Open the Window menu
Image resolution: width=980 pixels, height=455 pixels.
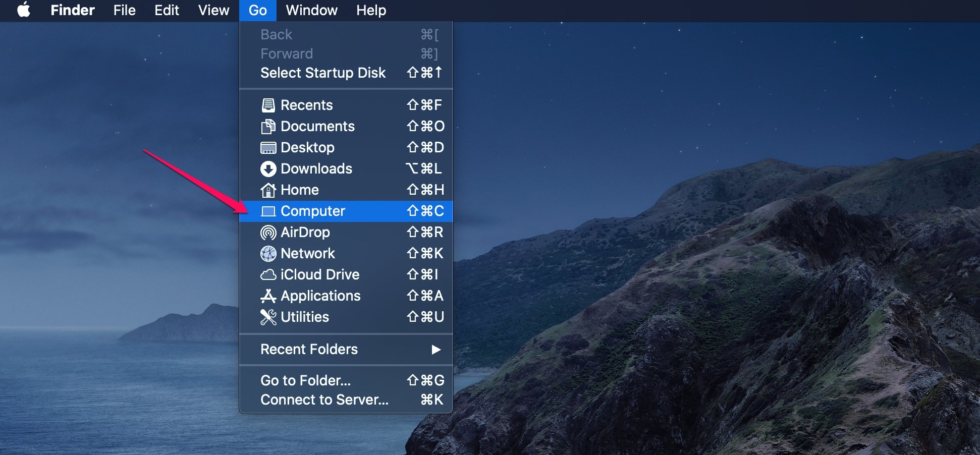311,10
